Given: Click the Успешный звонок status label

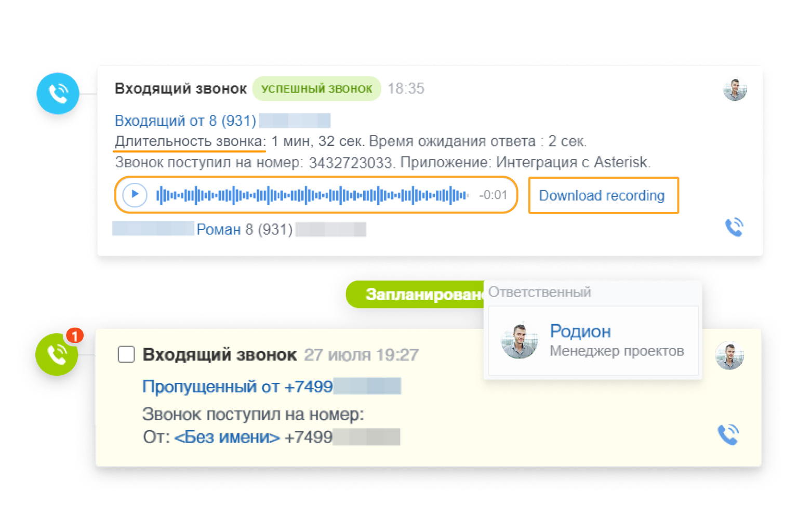Looking at the screenshot, I should click(x=316, y=88).
